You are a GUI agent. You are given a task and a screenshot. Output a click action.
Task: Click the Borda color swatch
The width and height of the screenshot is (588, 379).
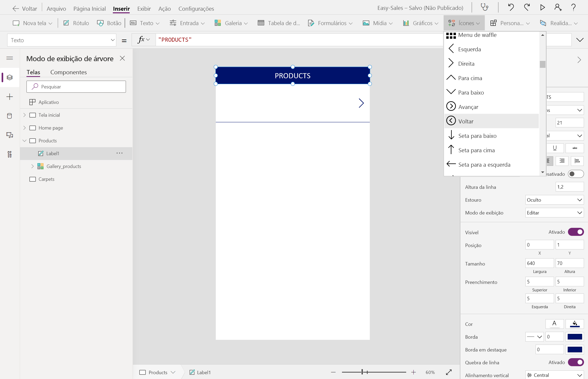pyautogui.click(x=575, y=337)
